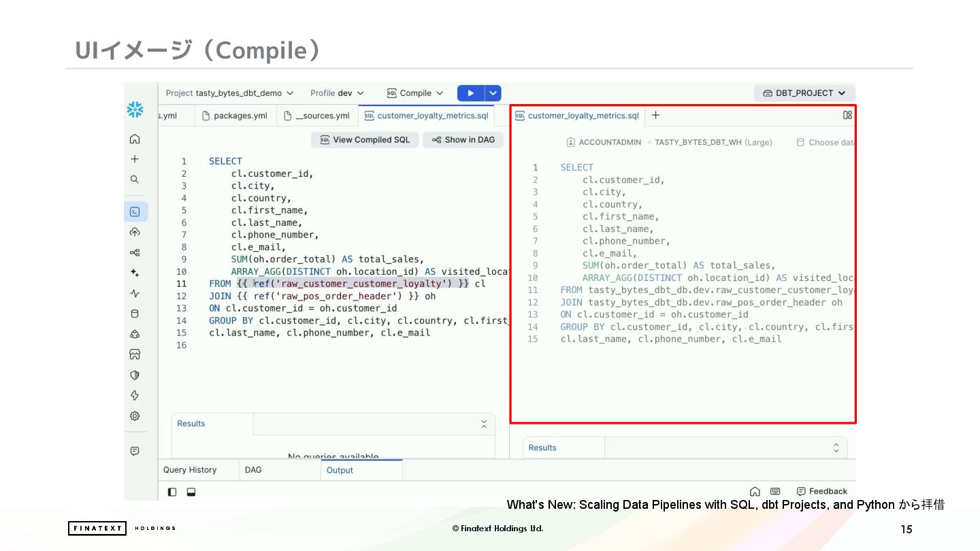The image size is (980, 551).
Task: Open keyboard shortcuts icon in bottom bar
Action: click(x=775, y=491)
